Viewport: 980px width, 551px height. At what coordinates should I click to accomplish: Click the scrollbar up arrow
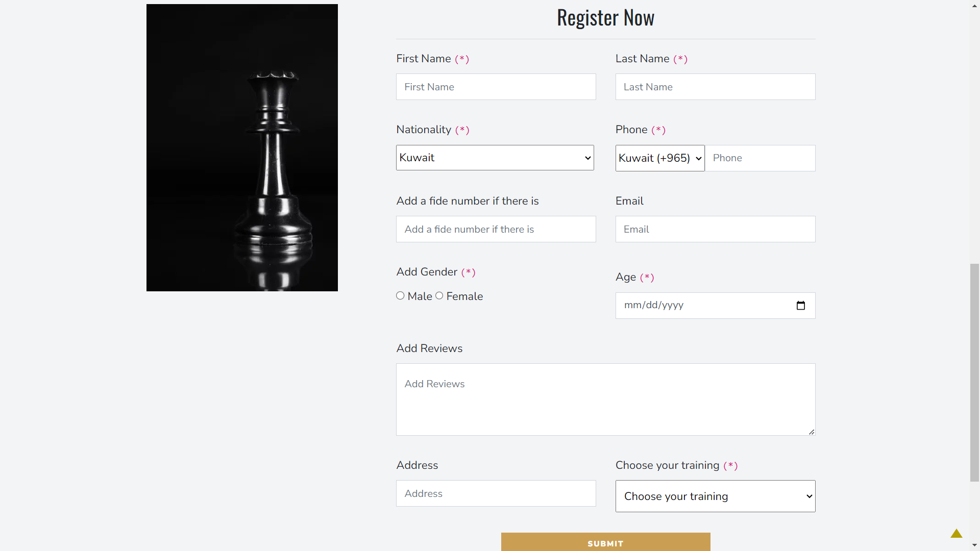975,5
